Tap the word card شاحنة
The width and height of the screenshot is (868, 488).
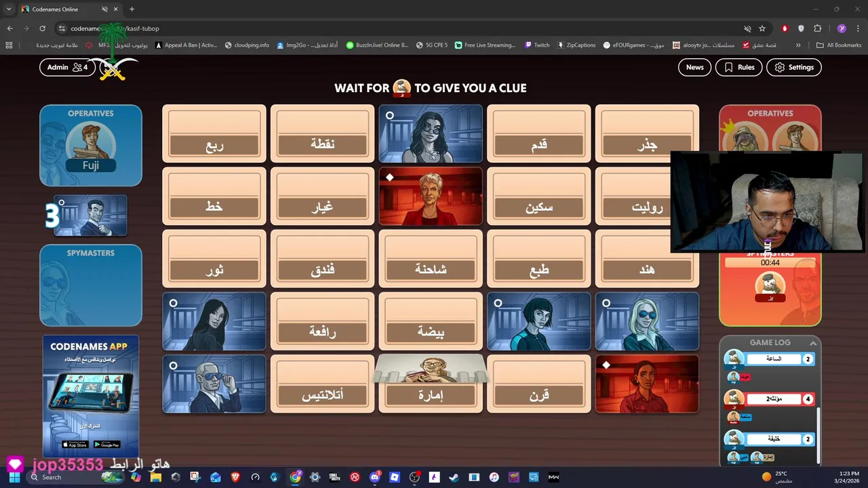point(431,258)
